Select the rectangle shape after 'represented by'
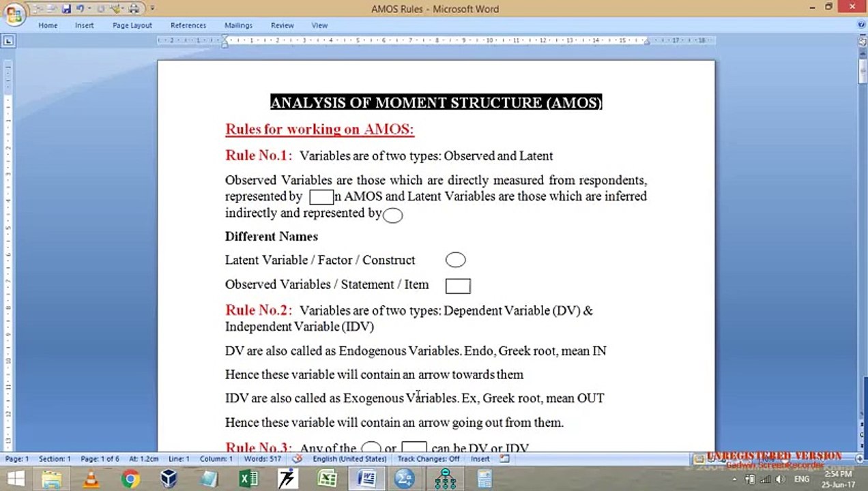This screenshot has width=868, height=491. click(x=321, y=197)
